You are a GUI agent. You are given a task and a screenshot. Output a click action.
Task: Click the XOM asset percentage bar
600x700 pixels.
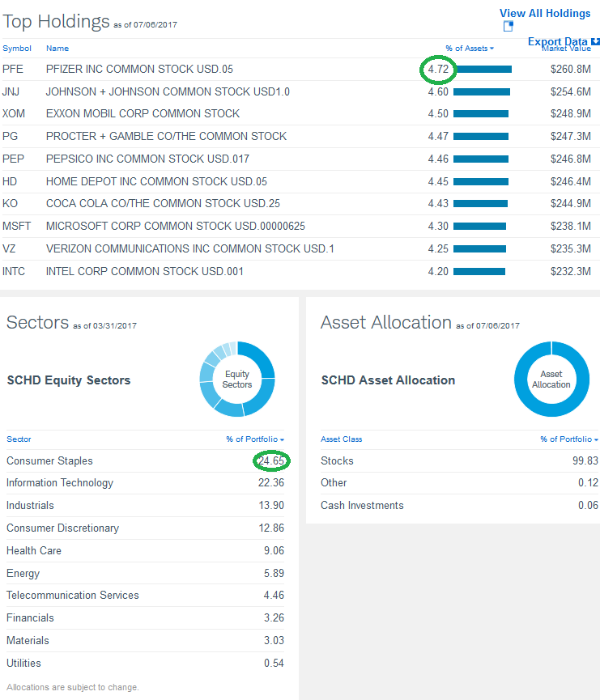point(481,114)
